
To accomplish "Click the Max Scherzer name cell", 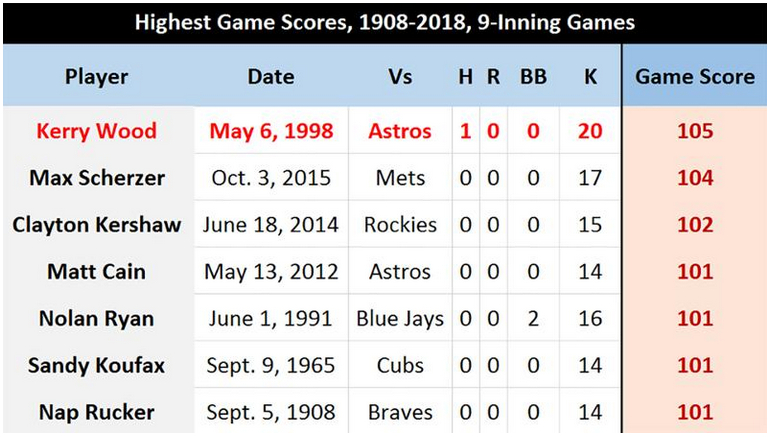I will pyautogui.click(x=97, y=178).
